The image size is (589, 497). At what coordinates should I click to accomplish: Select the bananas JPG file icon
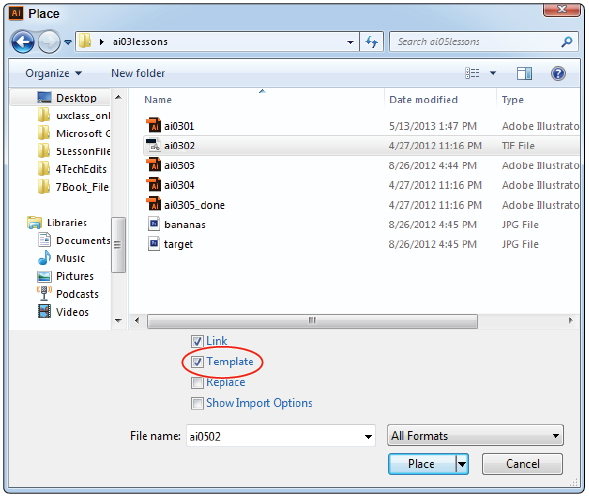click(154, 224)
